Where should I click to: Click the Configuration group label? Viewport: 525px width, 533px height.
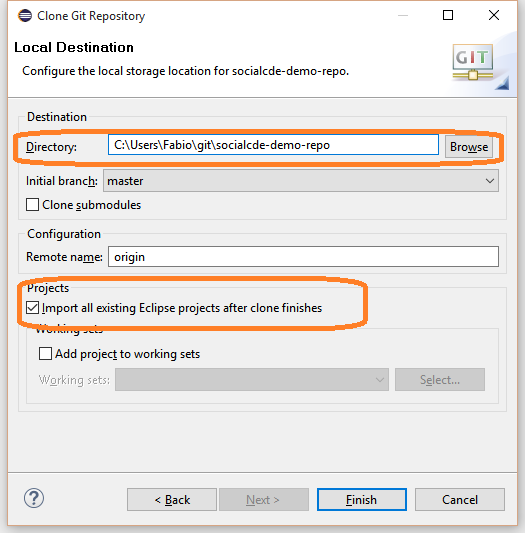64,234
